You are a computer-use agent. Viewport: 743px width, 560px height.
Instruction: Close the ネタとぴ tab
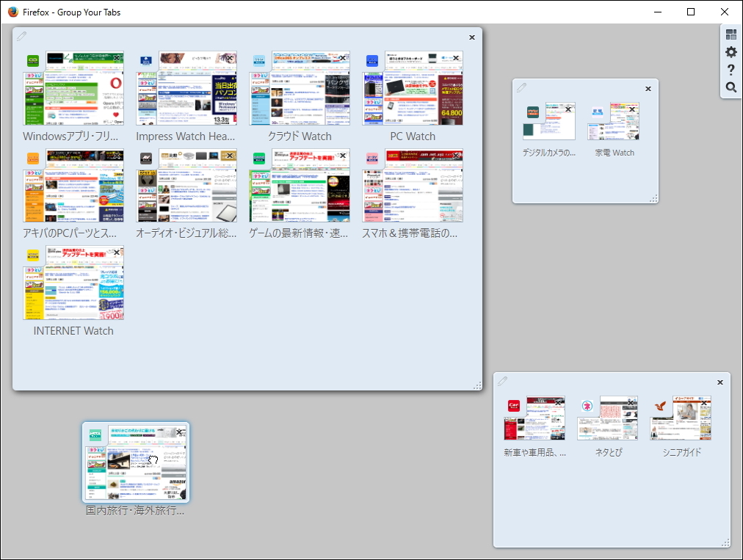point(631,403)
